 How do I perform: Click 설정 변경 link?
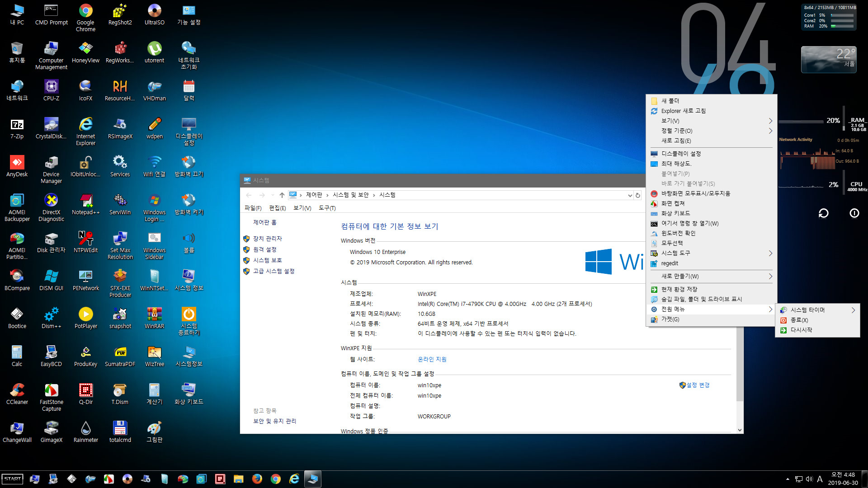[698, 385]
